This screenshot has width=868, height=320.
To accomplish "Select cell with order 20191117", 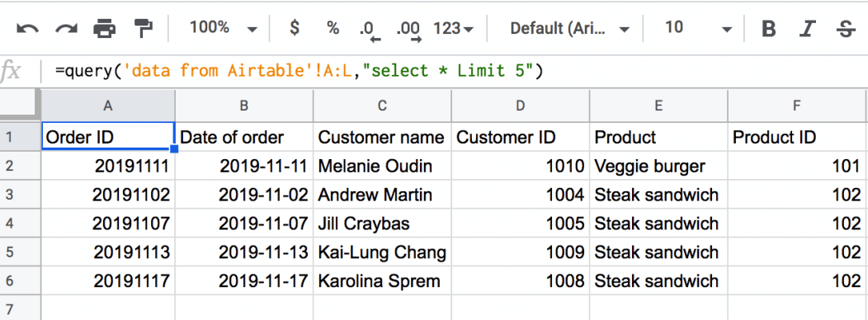I will click(108, 280).
